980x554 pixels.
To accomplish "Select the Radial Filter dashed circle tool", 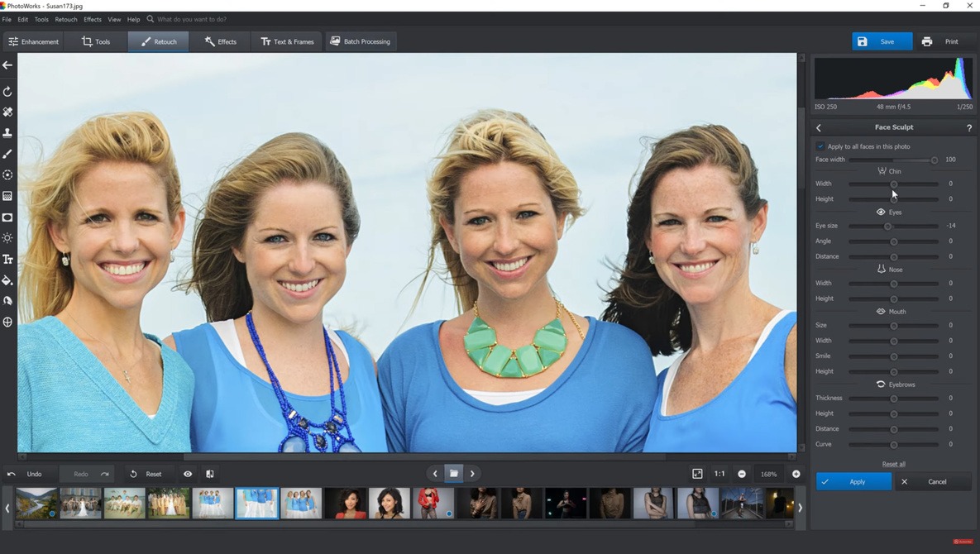I will (7, 174).
